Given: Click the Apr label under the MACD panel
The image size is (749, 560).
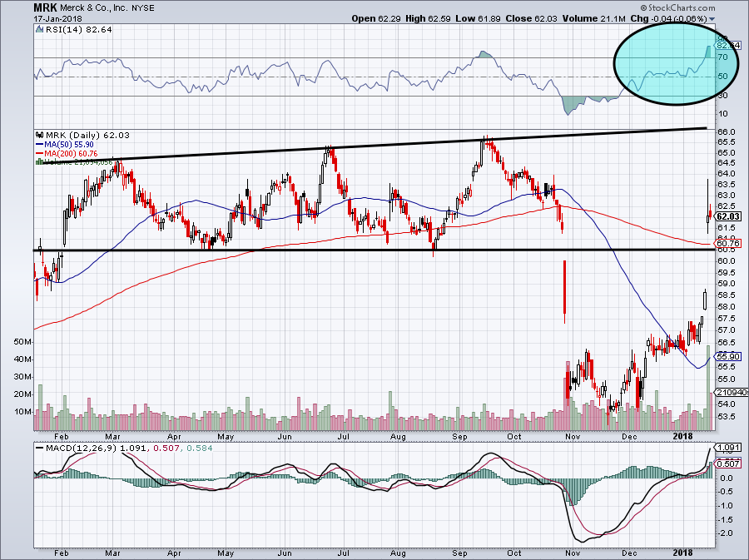Looking at the screenshot, I should click(175, 553).
